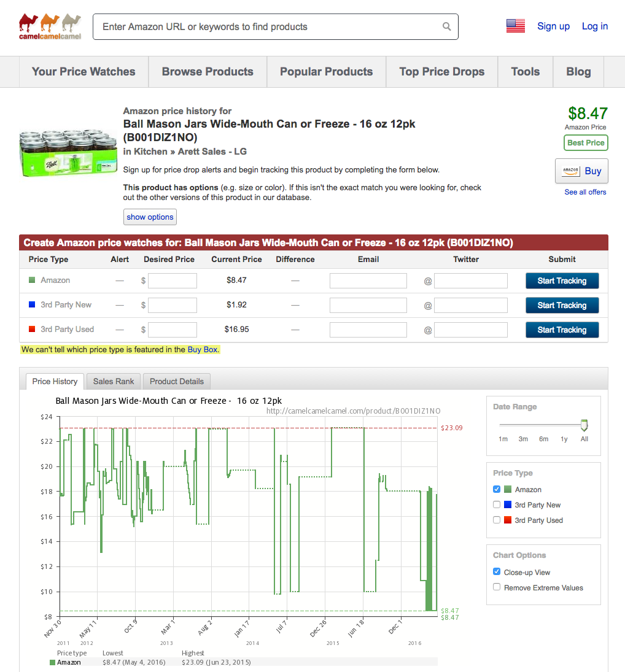Click Twitter field for 3rd Party Used

pos(471,330)
